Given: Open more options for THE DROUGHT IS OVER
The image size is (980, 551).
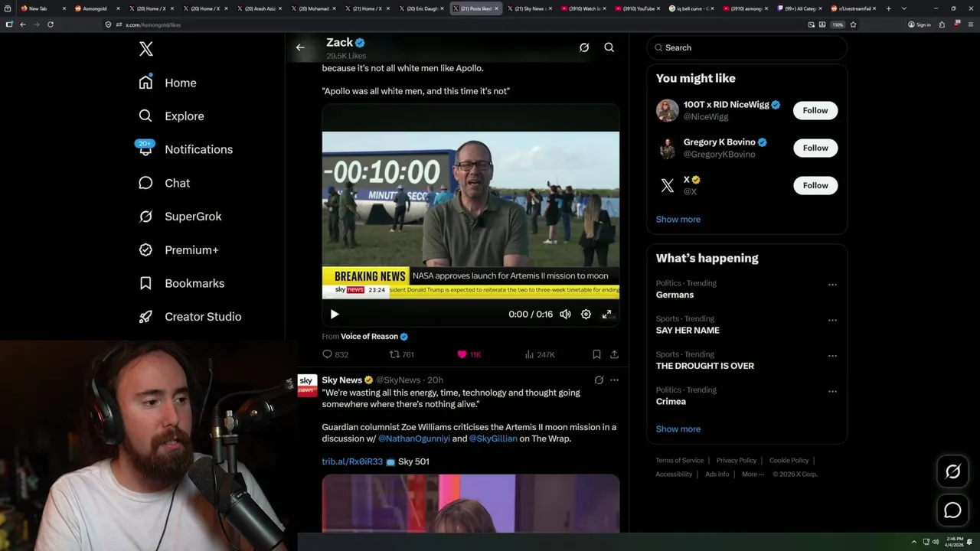Looking at the screenshot, I should (x=832, y=356).
